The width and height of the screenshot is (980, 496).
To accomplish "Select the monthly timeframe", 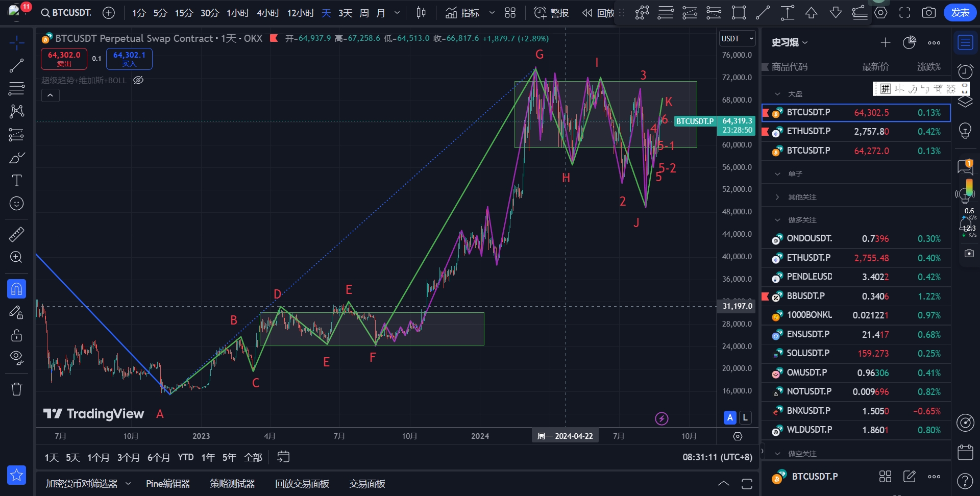I will (x=381, y=13).
